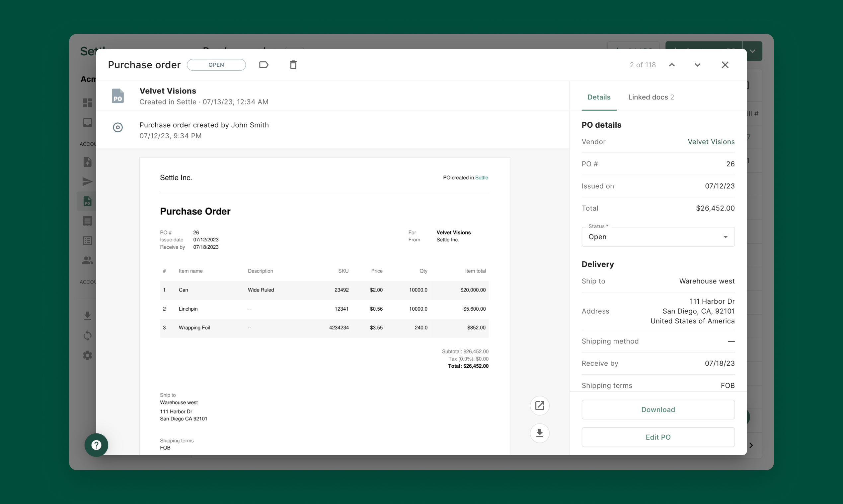Go to next purchase order with down chevron
The image size is (843, 504).
point(697,65)
